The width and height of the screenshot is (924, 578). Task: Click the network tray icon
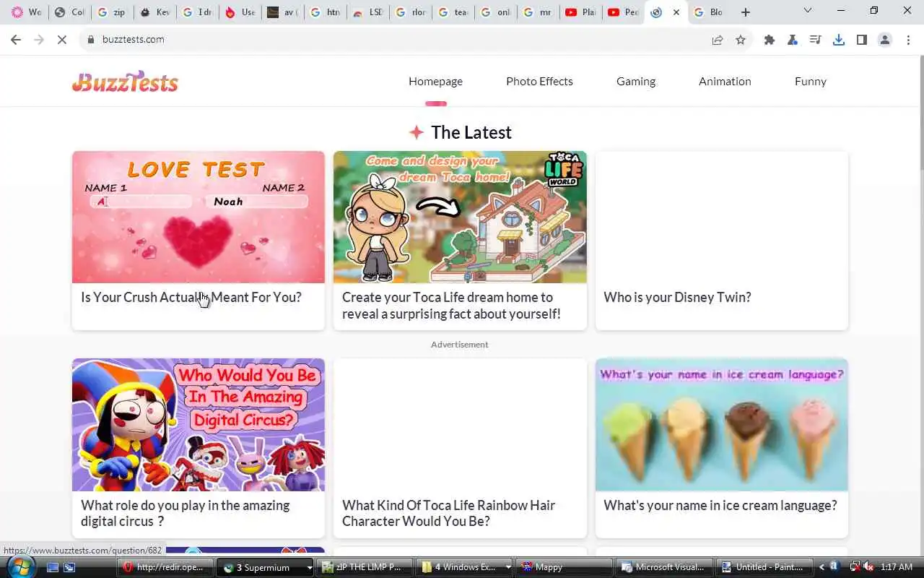point(854,567)
